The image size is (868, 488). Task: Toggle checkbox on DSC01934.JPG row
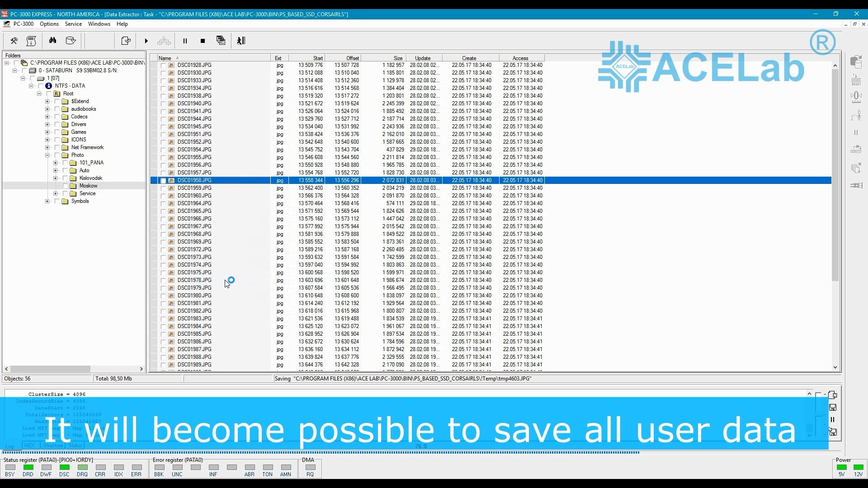162,88
